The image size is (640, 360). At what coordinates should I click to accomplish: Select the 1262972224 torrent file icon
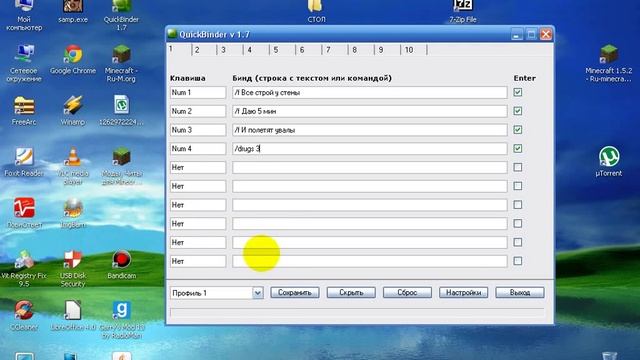tap(121, 110)
